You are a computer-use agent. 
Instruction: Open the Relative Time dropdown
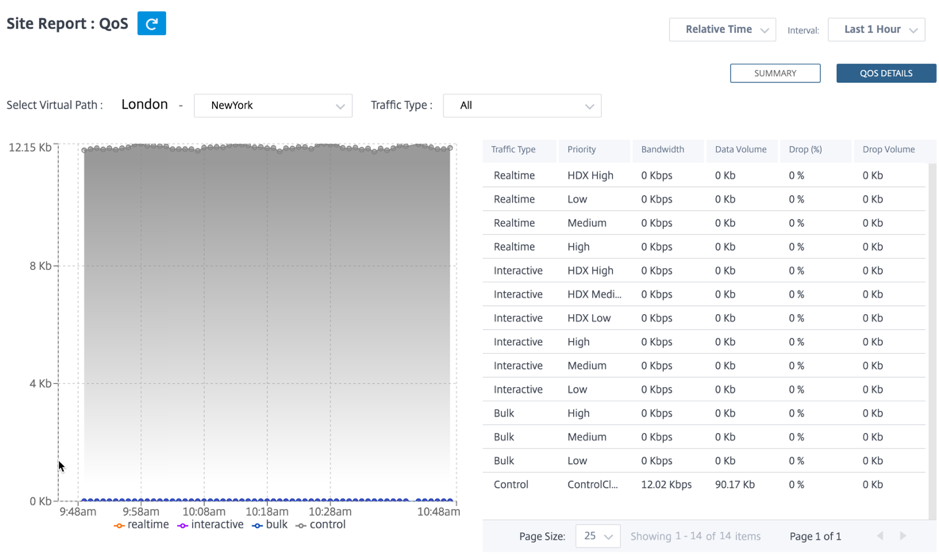click(x=722, y=29)
